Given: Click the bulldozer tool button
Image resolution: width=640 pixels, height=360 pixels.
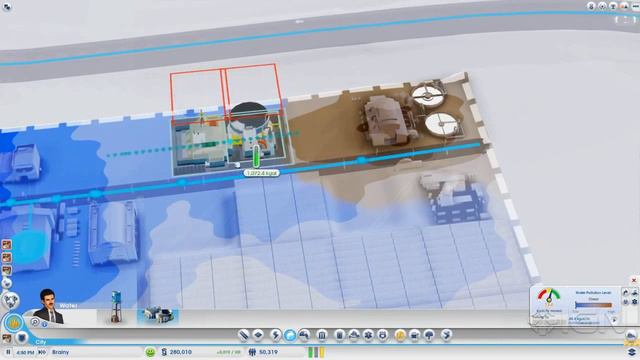Looking at the screenshot, I should pos(631,335).
